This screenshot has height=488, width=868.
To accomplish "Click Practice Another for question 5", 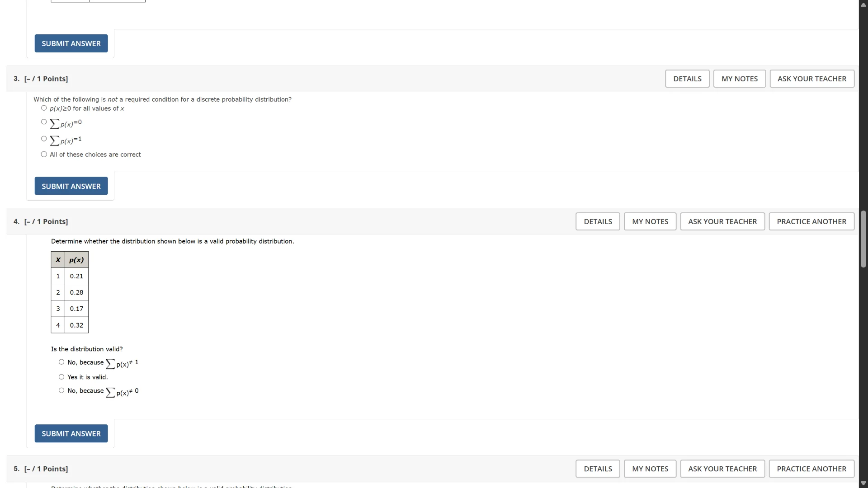I will [x=811, y=469].
